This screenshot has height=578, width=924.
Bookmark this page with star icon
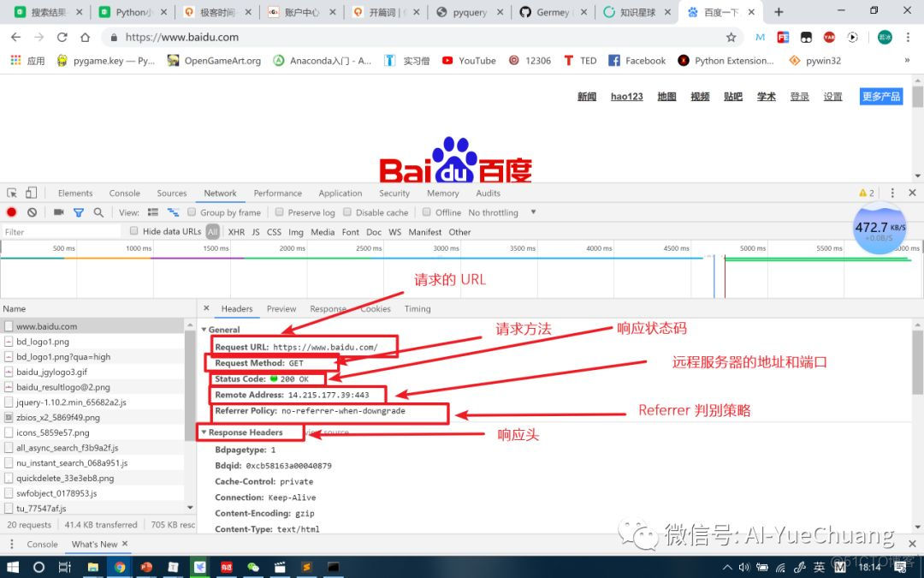click(731, 37)
